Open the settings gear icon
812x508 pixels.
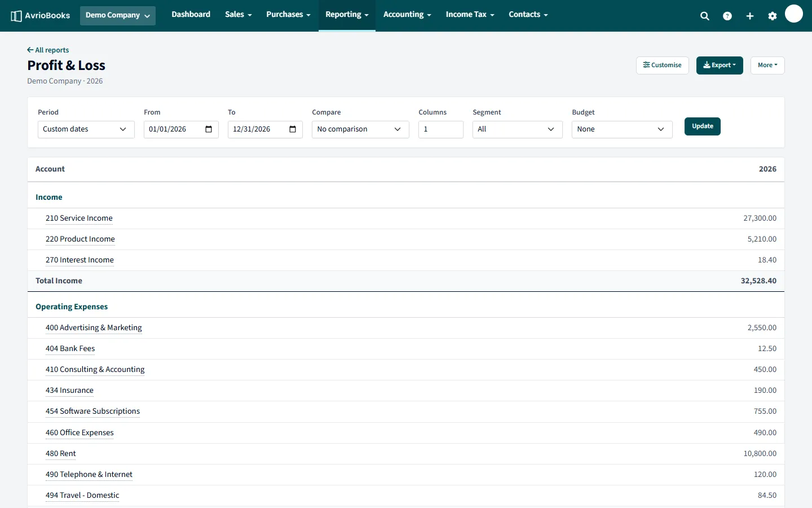pos(773,16)
